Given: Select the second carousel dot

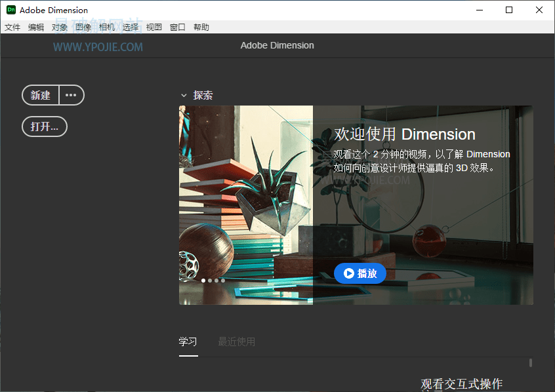Looking at the screenshot, I should [210, 281].
